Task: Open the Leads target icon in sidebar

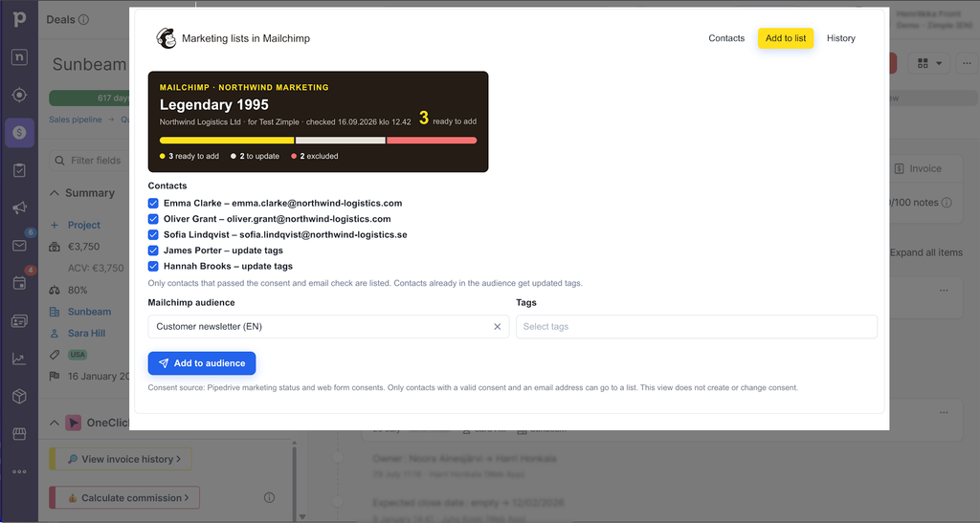Action: 19,95
